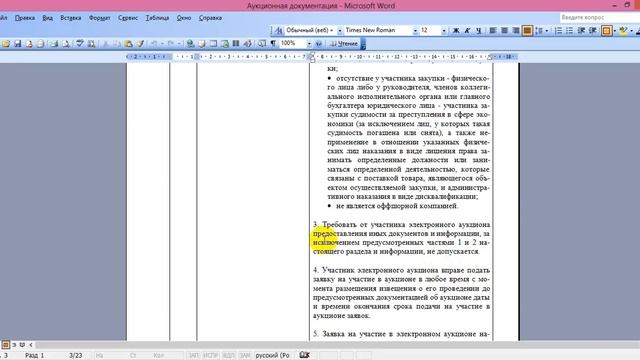Screen dimensions: 640x360
Task: Click the Введите вопрос help field
Action: (599, 18)
